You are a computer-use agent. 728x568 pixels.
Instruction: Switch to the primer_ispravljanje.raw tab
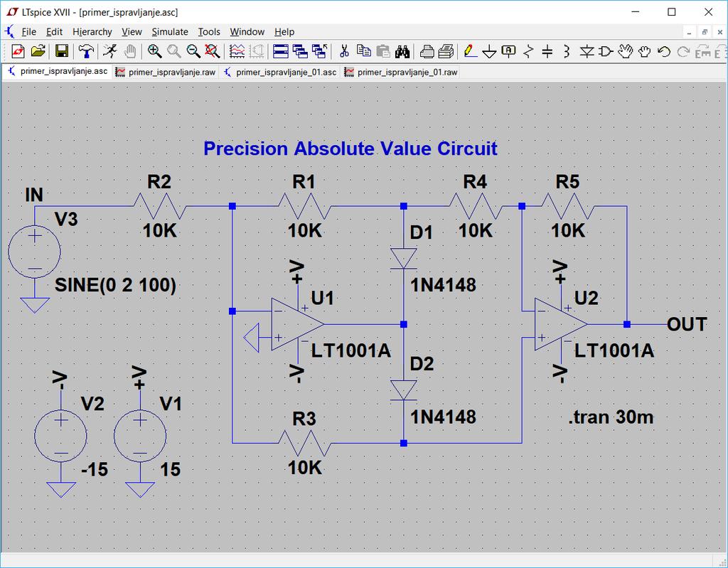(166, 72)
